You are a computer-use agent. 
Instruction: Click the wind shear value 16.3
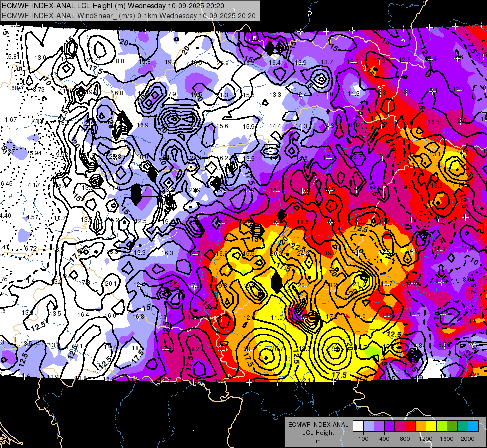(167, 253)
